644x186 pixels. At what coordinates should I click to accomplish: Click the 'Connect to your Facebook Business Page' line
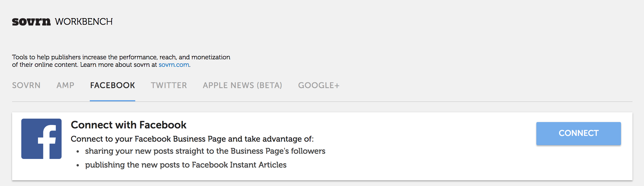(192, 139)
